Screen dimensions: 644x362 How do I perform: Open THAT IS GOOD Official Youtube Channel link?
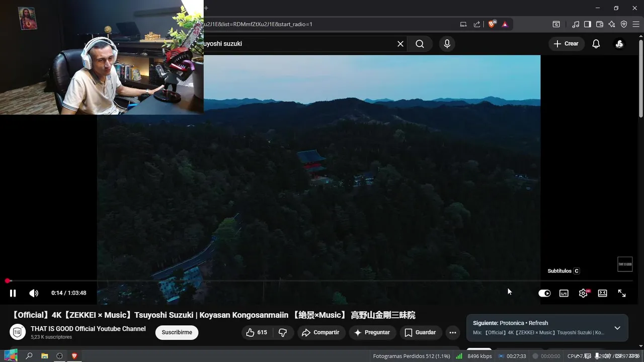[x=88, y=329]
